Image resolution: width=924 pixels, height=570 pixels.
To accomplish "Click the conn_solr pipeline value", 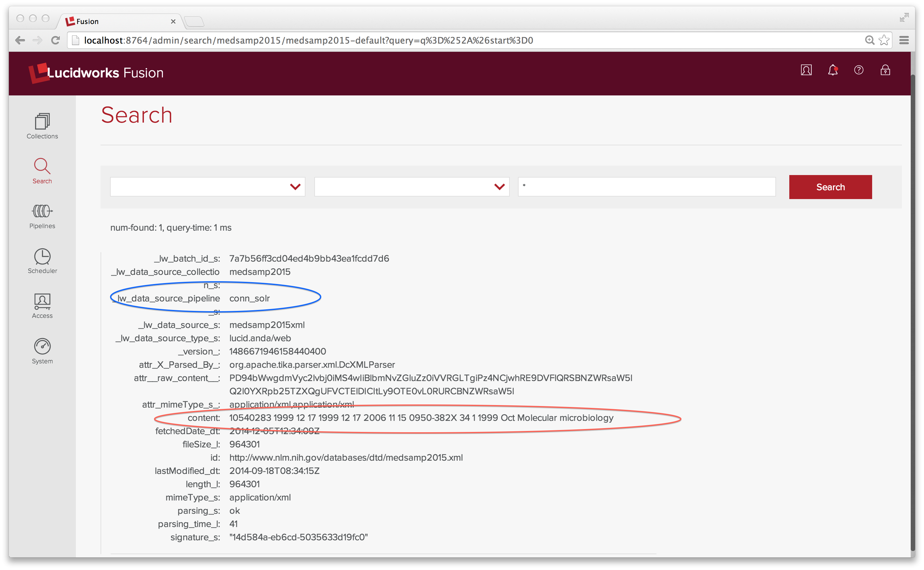I will pyautogui.click(x=249, y=299).
